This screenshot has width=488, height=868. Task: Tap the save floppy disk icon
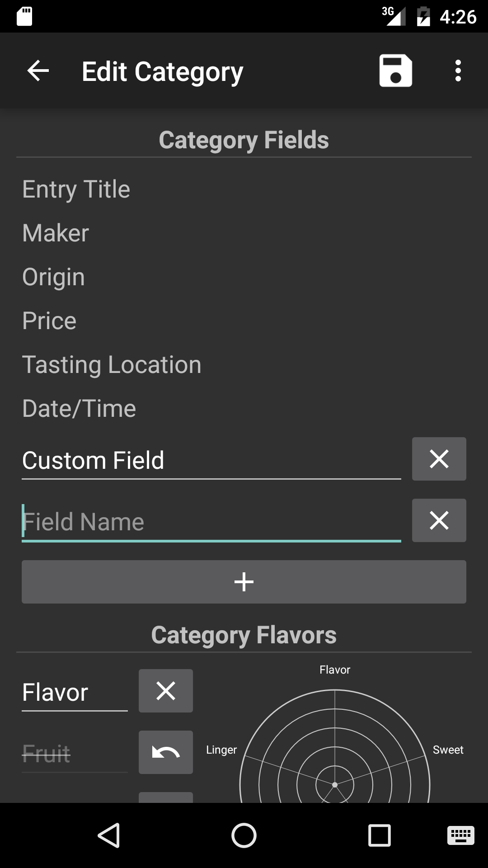395,71
